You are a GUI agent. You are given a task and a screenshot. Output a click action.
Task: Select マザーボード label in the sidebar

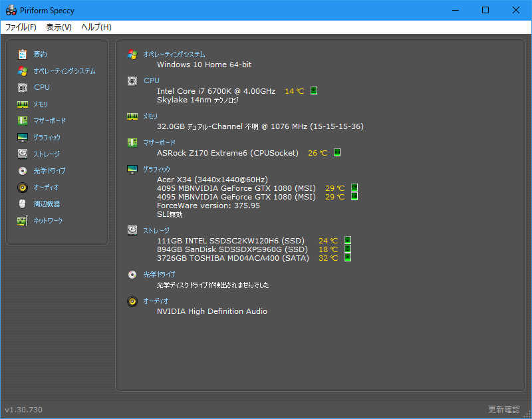tap(49, 120)
